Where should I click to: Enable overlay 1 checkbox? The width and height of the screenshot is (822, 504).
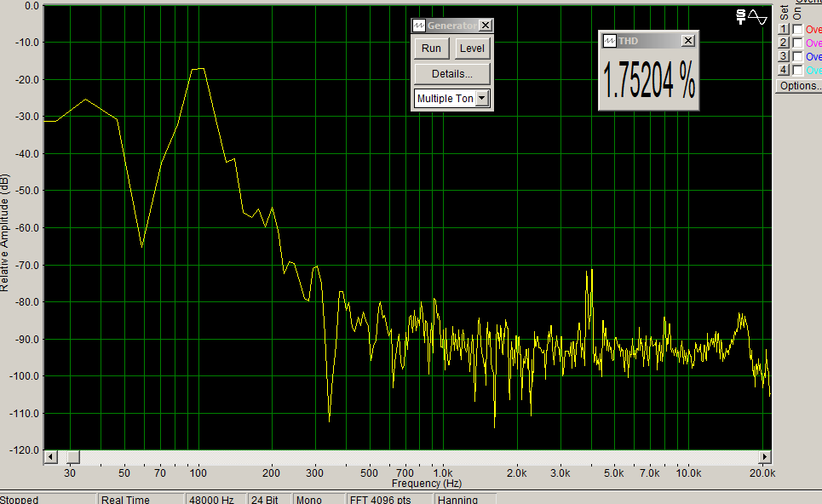(798, 29)
